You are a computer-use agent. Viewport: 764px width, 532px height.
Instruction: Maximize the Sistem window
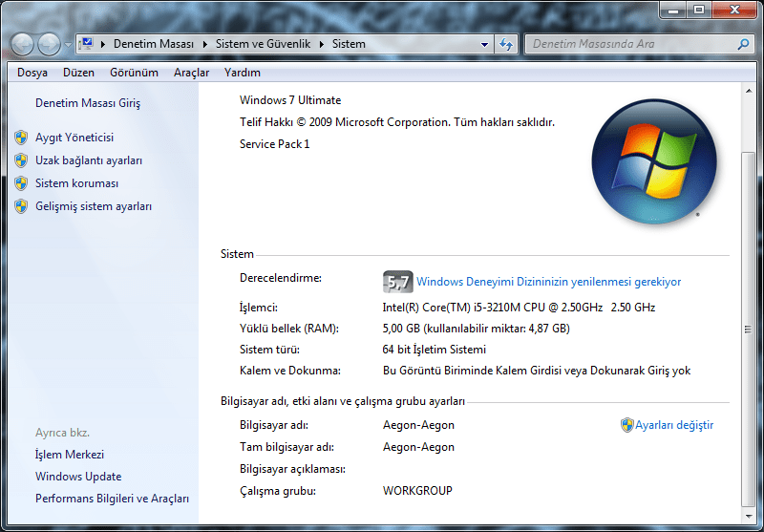(x=699, y=11)
